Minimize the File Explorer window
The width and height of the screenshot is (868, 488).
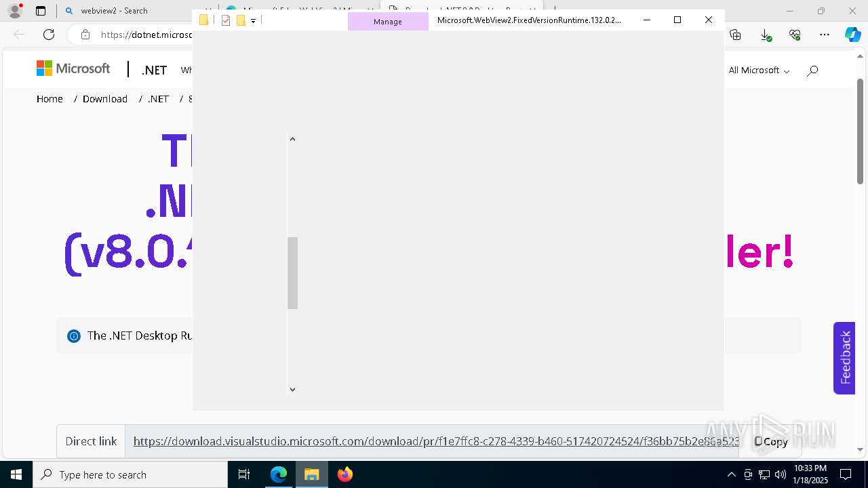pyautogui.click(x=647, y=20)
